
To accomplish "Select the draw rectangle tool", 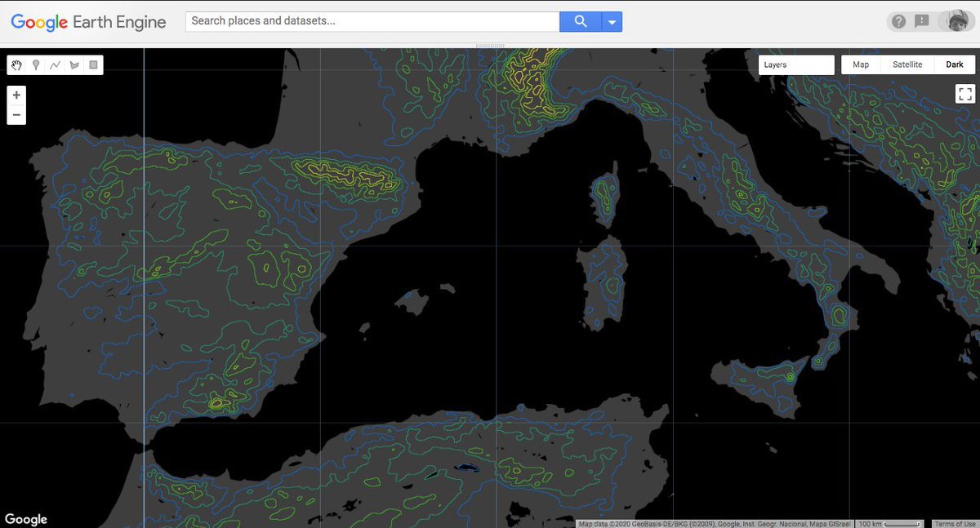I will (x=93, y=65).
